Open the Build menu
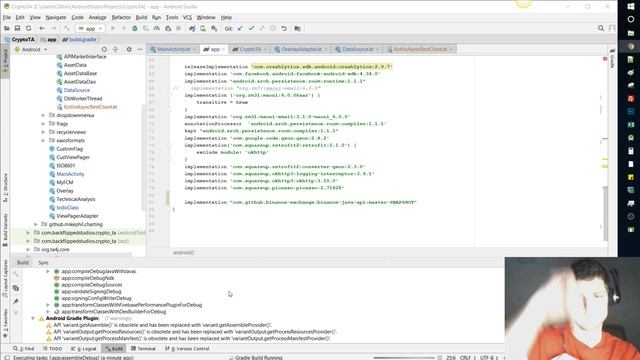Image resolution: width=640 pixels, height=360 pixels. (x=141, y=18)
